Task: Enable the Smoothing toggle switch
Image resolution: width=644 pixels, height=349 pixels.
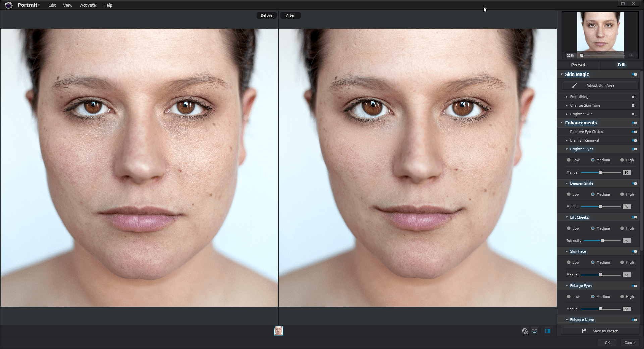Action: click(633, 97)
